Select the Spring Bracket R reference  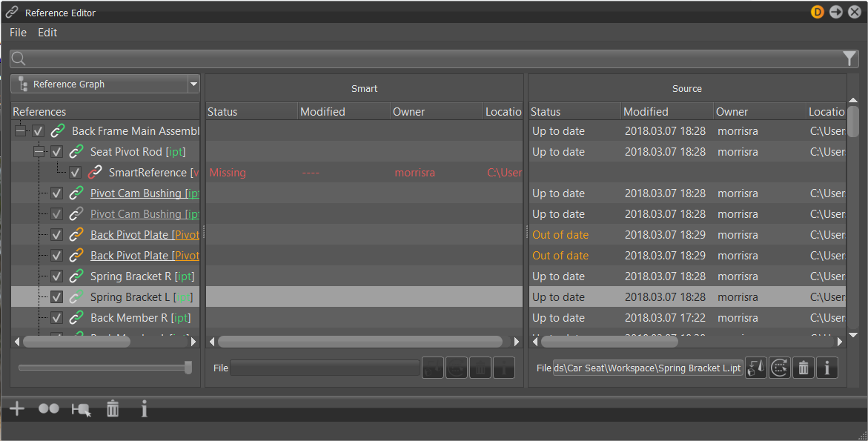tap(142, 276)
